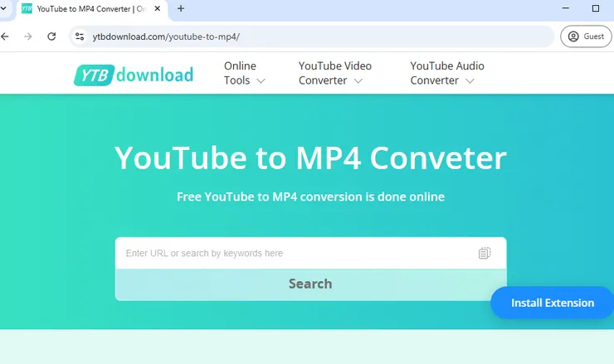Expand the YouTube Video Converter menu
Viewport: 614px width, 364px height.
[x=335, y=73]
